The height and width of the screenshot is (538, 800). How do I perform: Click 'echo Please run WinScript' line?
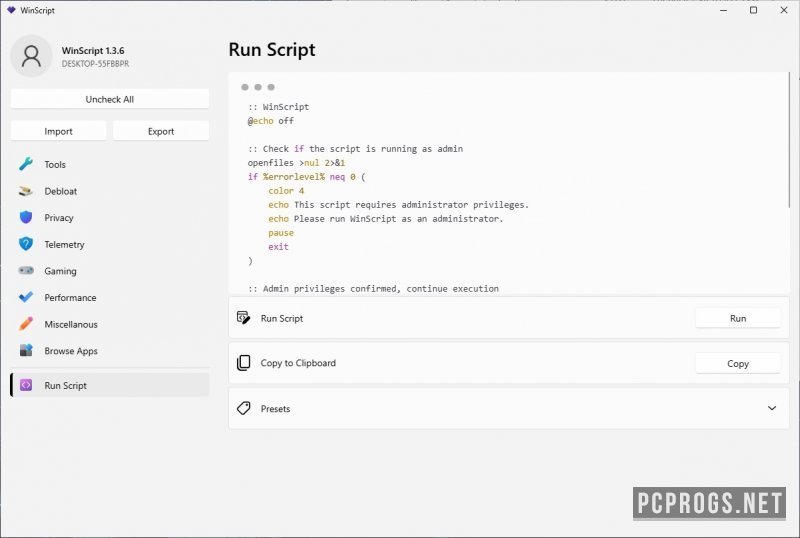click(386, 218)
